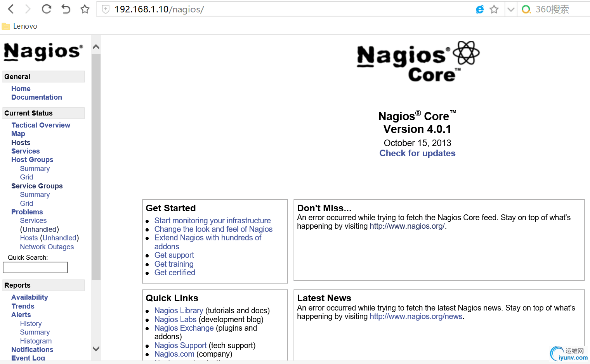Click the sidebar scrollbar up arrow
Screen dimensions: 590x364
point(96,47)
